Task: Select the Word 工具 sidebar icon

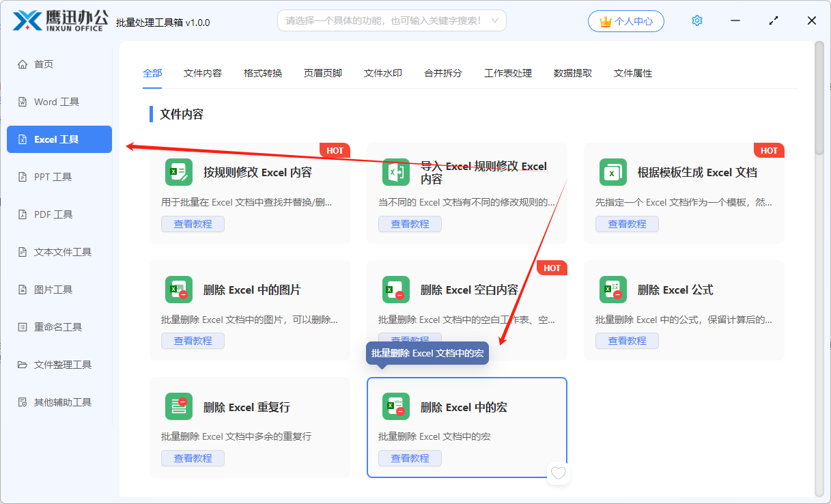Action: click(23, 102)
